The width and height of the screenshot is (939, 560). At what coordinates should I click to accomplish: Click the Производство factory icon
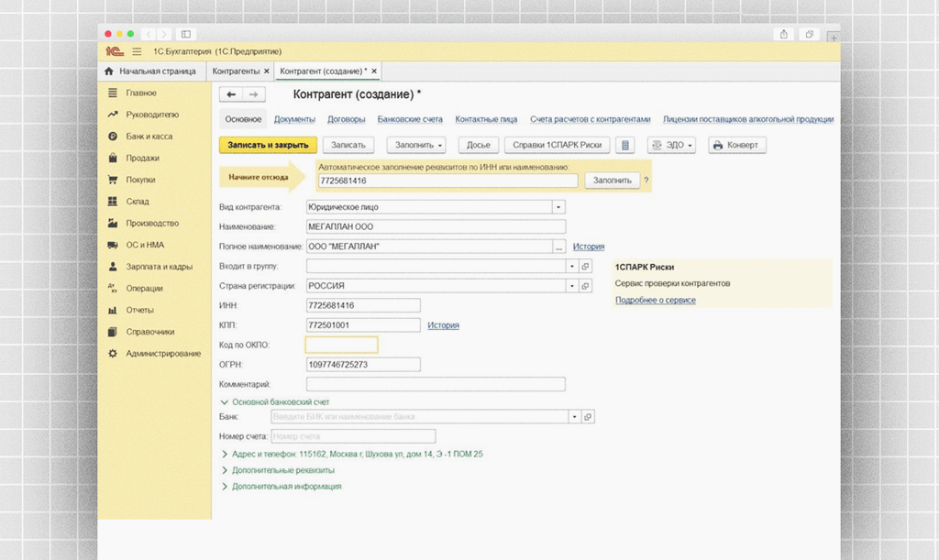pos(113,223)
